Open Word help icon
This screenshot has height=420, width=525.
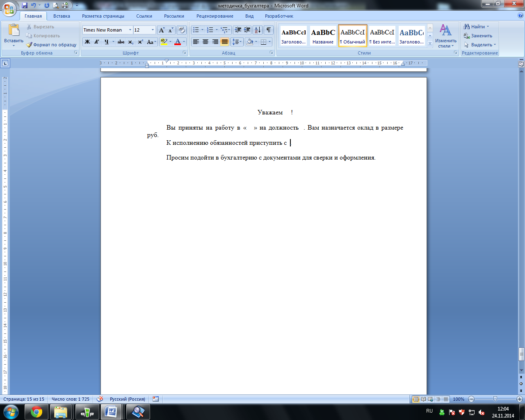tap(520, 15)
